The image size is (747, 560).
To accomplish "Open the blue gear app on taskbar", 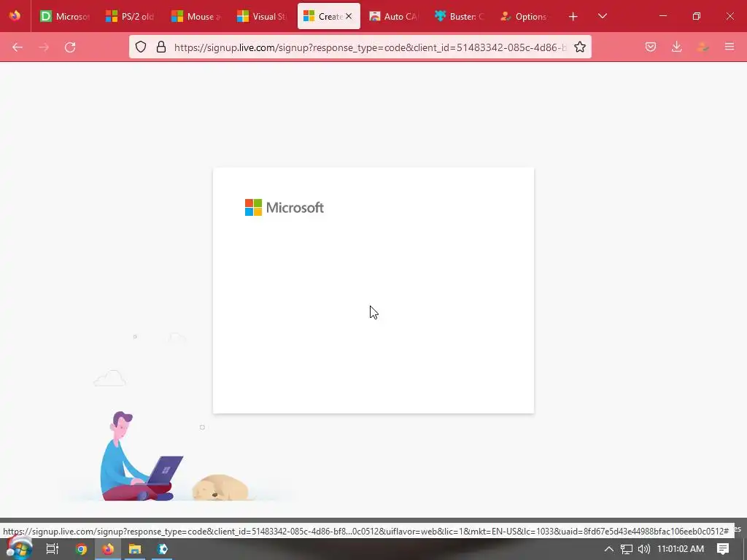I will pyautogui.click(x=162, y=549).
